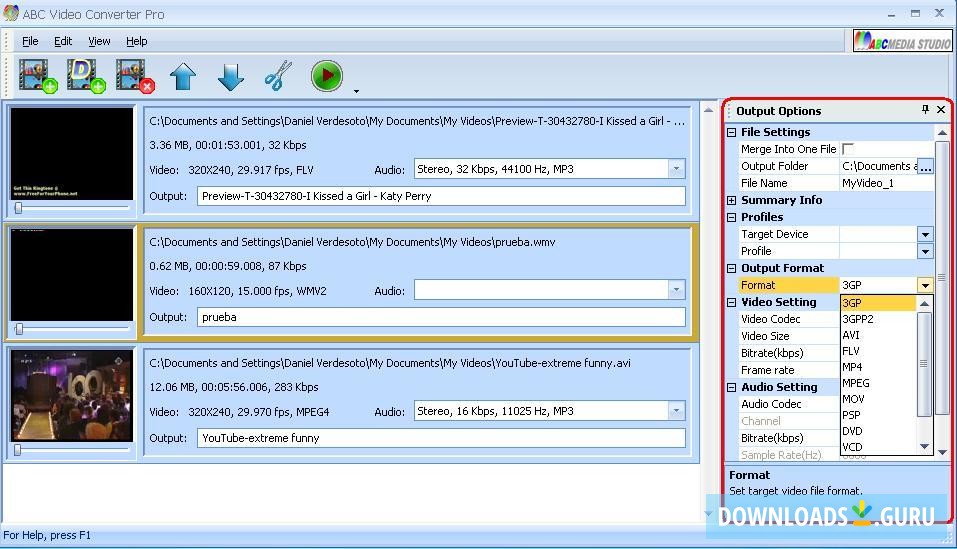Image resolution: width=957 pixels, height=549 pixels.
Task: Click the Frame rate property row
Action: click(x=789, y=370)
